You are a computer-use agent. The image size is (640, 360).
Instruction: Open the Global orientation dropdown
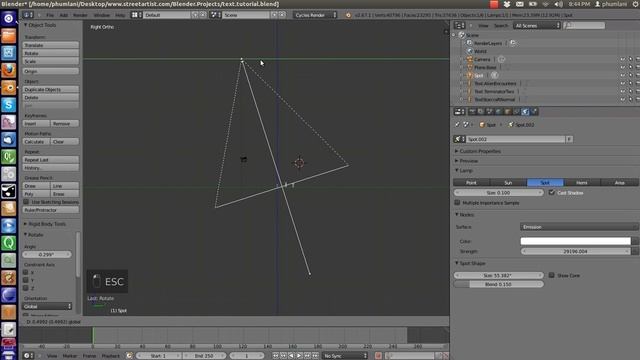click(x=47, y=306)
